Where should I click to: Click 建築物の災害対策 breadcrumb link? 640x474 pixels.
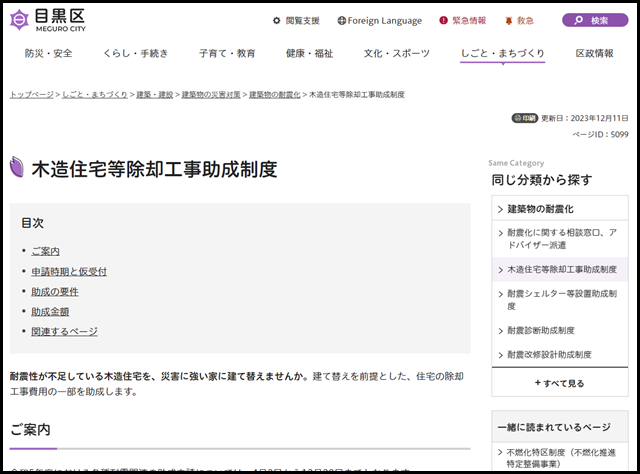pyautogui.click(x=211, y=94)
